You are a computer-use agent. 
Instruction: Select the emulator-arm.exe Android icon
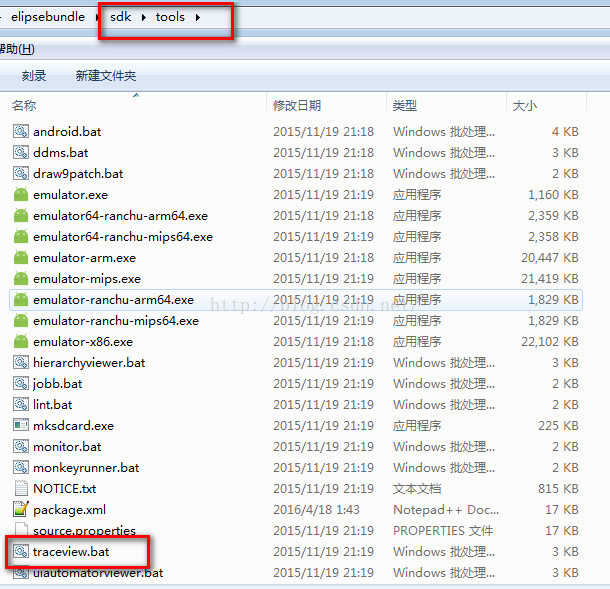click(21, 258)
